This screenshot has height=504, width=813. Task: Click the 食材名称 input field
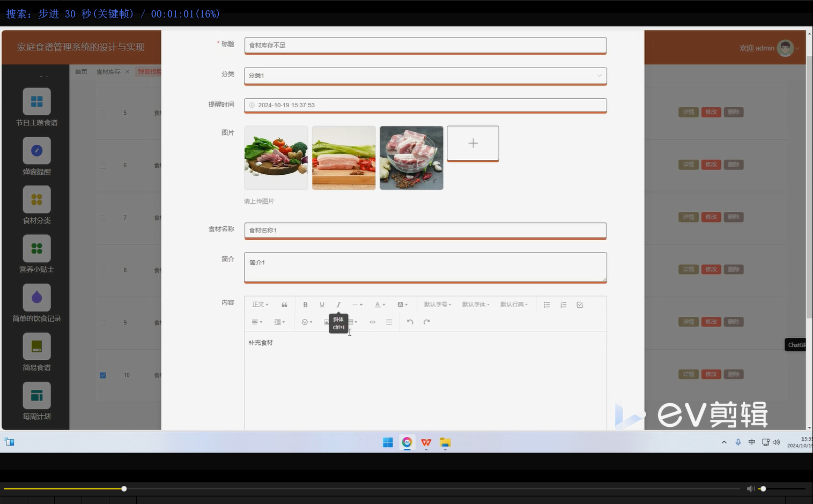(x=425, y=231)
